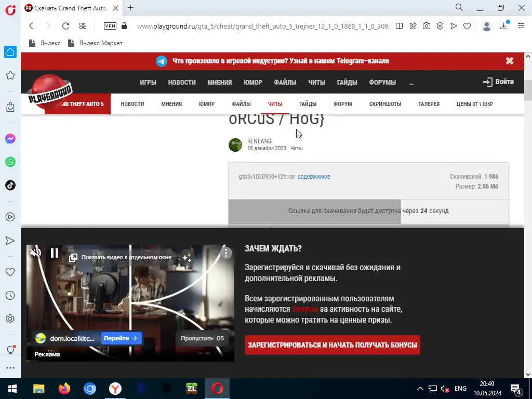The image size is (532, 399).
Task: Open a new browser tab
Action: [x=130, y=8]
